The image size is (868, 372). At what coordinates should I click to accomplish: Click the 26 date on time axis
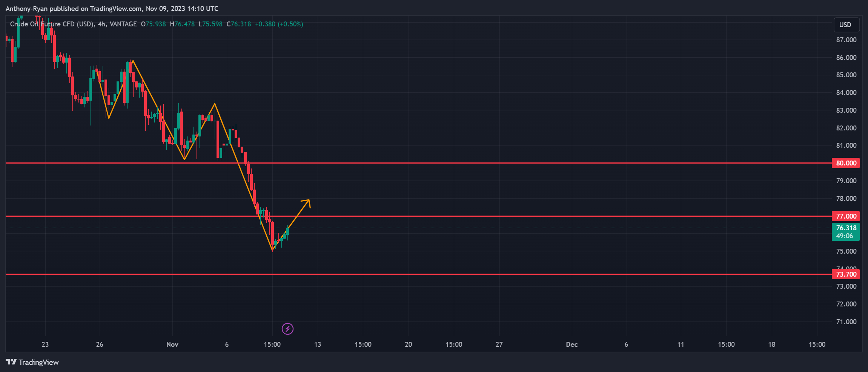(100, 344)
